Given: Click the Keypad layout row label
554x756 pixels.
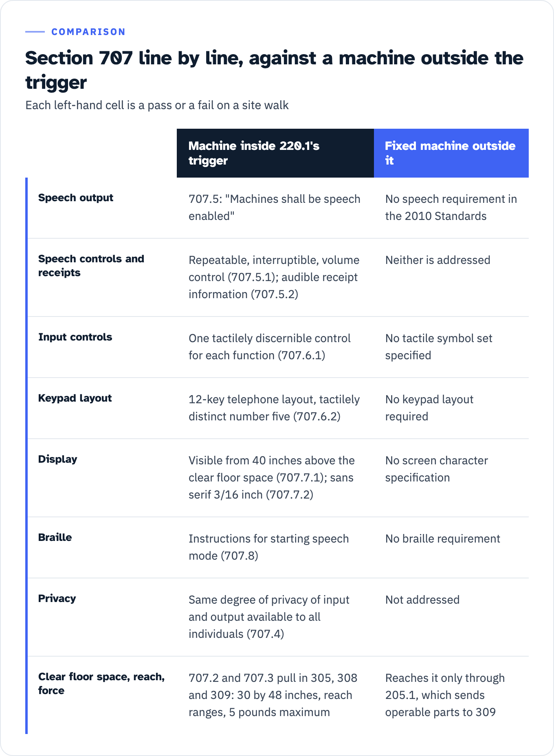Looking at the screenshot, I should pos(75,398).
